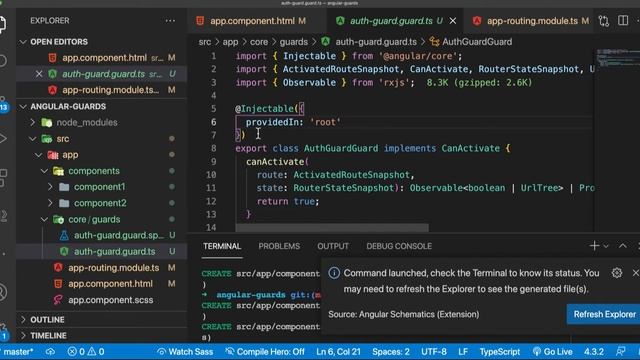The width and height of the screenshot is (640, 360).
Task: Switch to the PROBLEMS panel tab
Action: (x=279, y=246)
